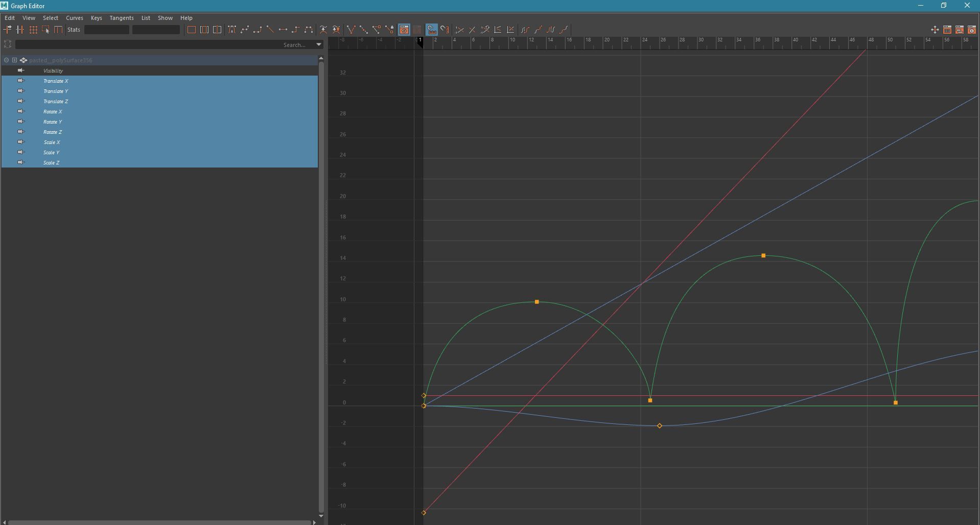Click the outliner vertical scrollbar
The image size is (980, 525).
pyautogui.click(x=321, y=286)
